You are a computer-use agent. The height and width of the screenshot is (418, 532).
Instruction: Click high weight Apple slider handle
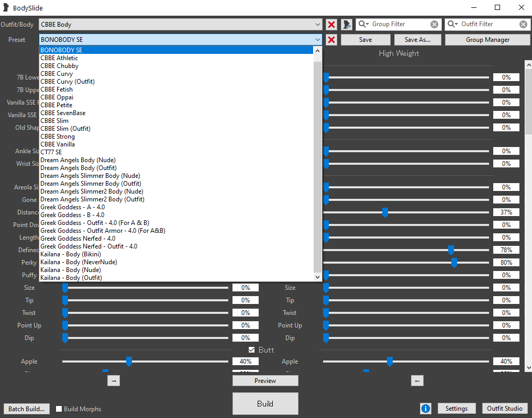[390, 361]
